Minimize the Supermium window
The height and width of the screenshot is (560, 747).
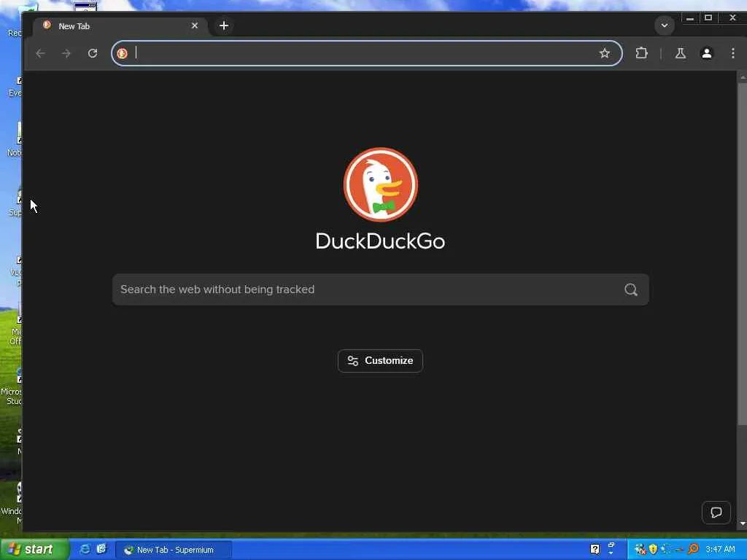(x=689, y=18)
